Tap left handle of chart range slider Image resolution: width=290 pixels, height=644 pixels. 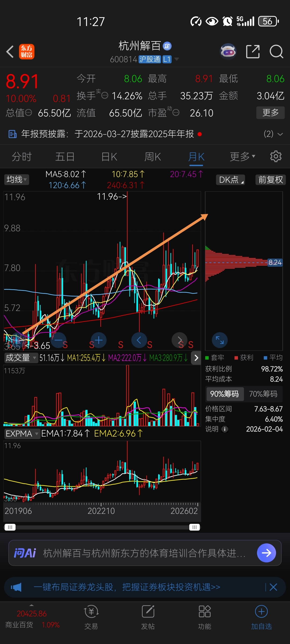point(10,527)
